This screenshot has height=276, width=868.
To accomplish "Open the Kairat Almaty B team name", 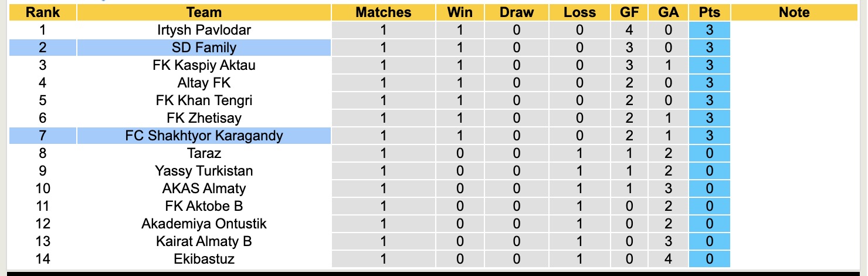I will click(204, 241).
